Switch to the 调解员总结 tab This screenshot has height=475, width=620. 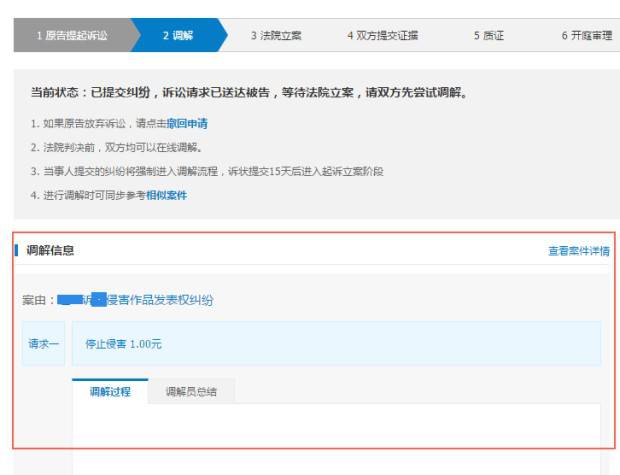tap(191, 392)
